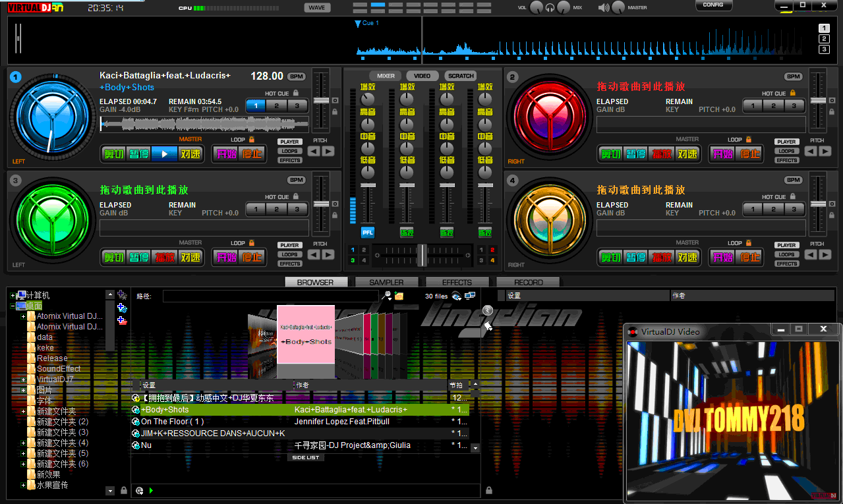The image size is (843, 504).
Task: Expand the 图片 folder
Action: [x=23, y=391]
